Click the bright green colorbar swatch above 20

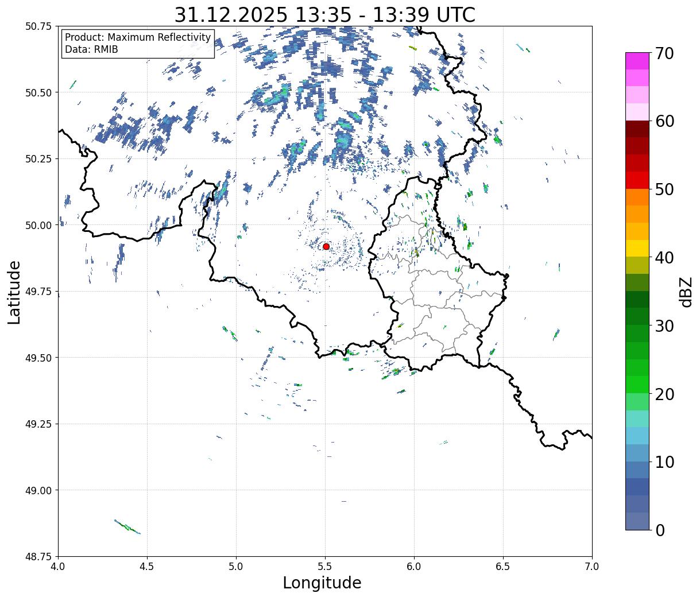pos(637,385)
